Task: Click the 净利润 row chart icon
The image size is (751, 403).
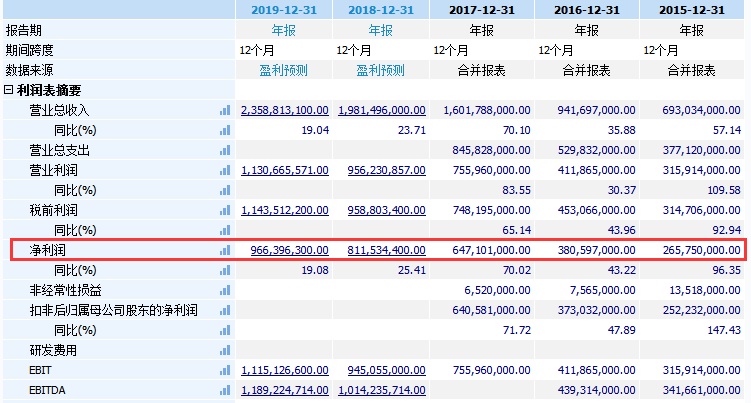Action: pos(225,250)
